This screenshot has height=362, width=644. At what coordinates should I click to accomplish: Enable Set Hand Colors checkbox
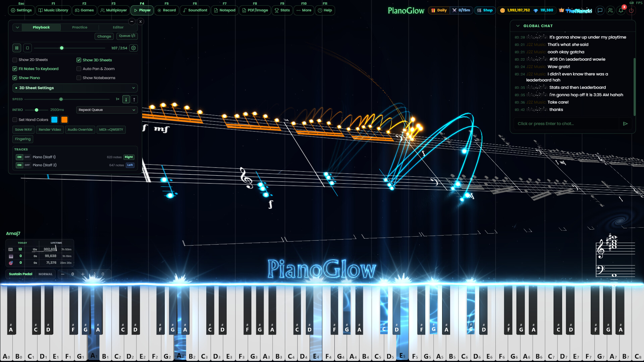coord(15,120)
